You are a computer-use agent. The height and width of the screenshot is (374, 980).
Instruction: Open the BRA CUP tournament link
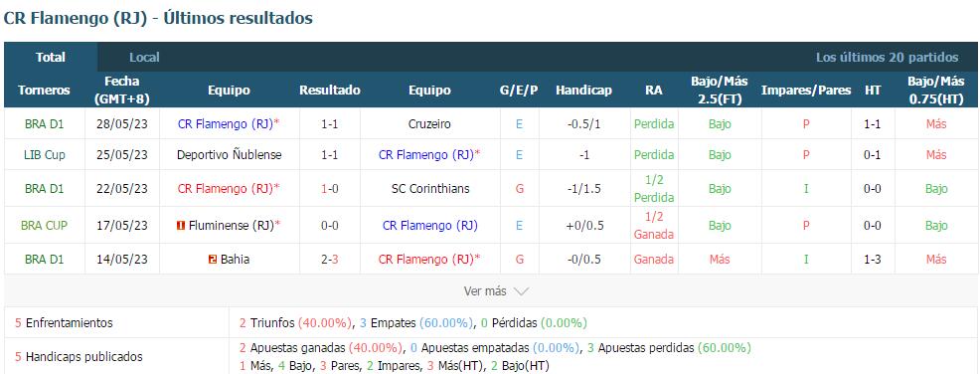[45, 225]
